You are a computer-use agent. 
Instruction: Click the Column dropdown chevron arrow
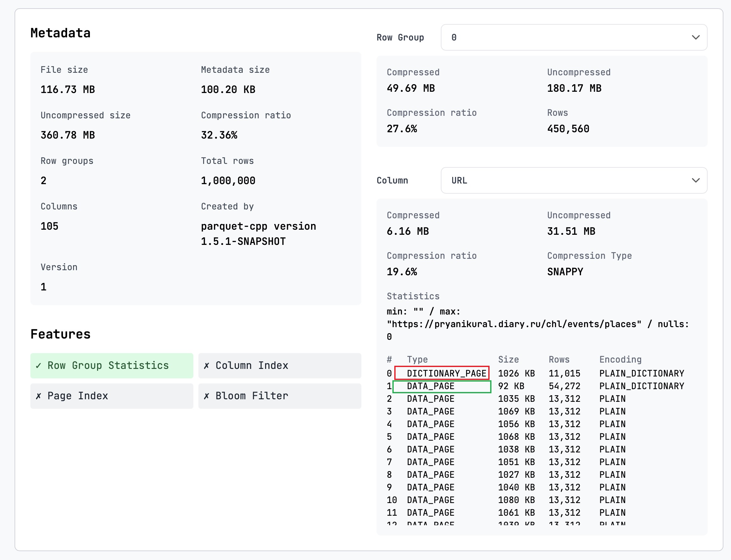(x=695, y=180)
